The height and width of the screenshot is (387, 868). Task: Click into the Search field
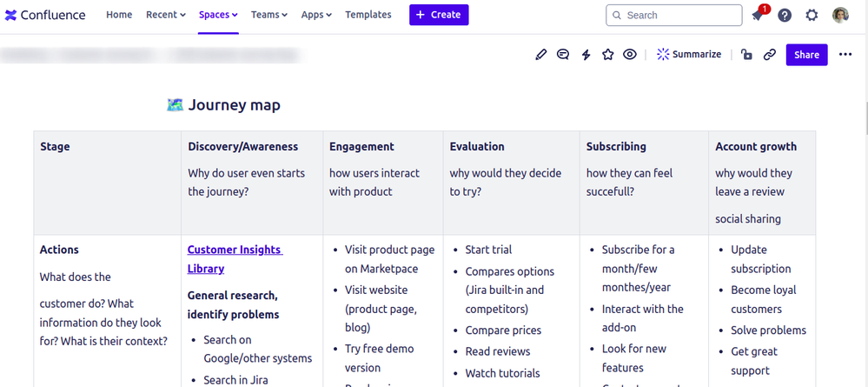tap(673, 15)
